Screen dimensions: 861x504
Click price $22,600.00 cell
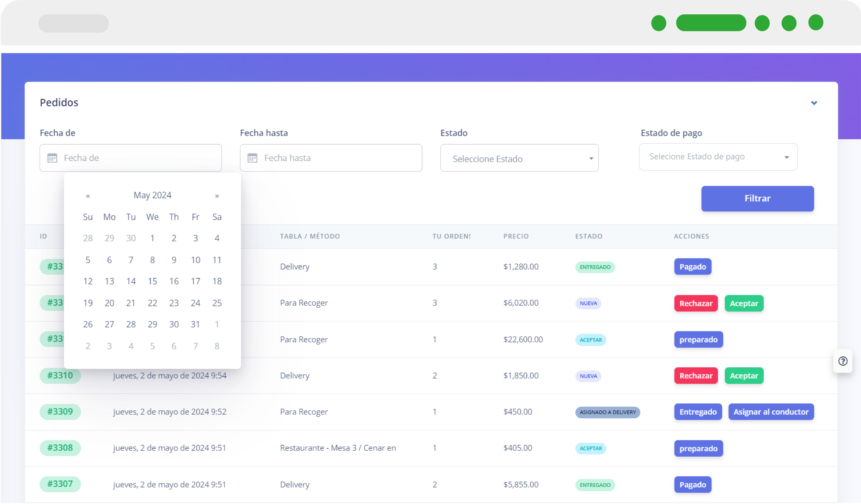tap(523, 340)
